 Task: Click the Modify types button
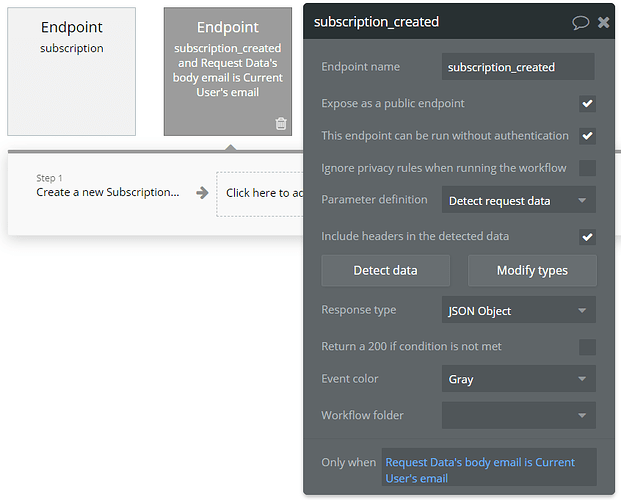click(532, 270)
